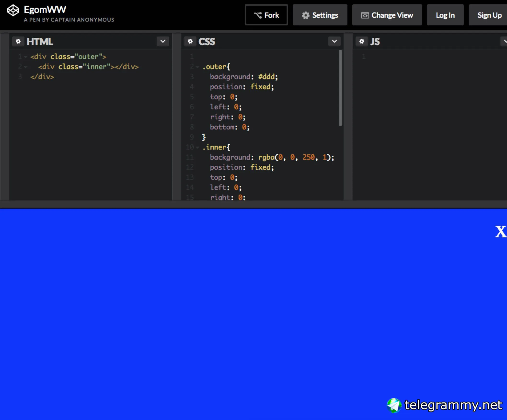Open JS editor settings gear
This screenshot has height=420, width=507.
click(x=361, y=41)
